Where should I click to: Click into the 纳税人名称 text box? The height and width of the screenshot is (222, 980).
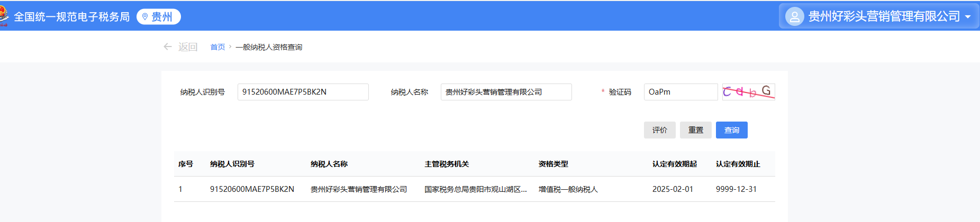pyautogui.click(x=506, y=92)
